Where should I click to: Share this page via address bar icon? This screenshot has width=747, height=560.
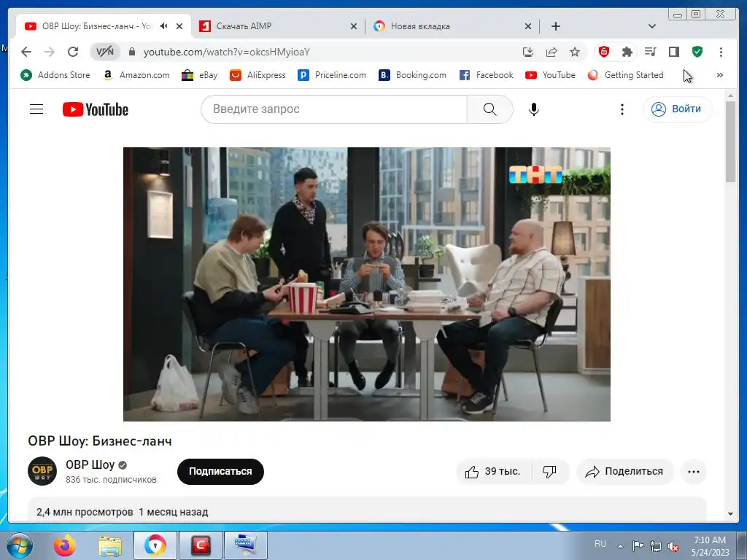551,52
